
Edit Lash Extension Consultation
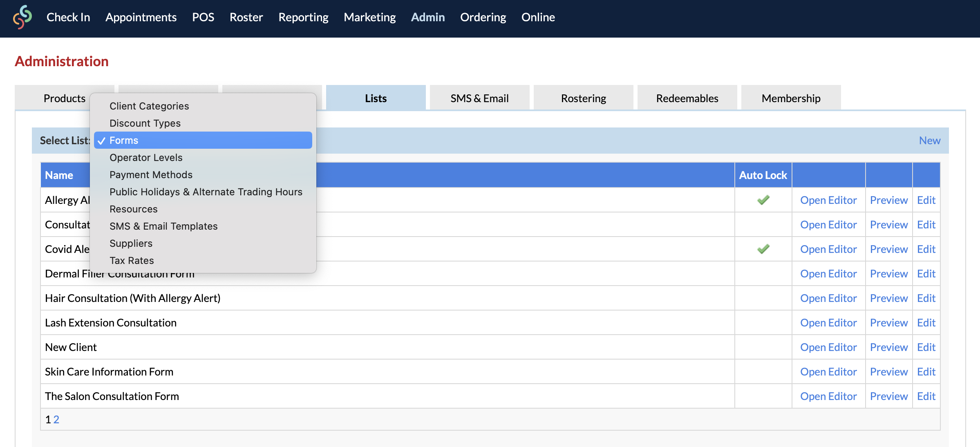pyautogui.click(x=926, y=322)
